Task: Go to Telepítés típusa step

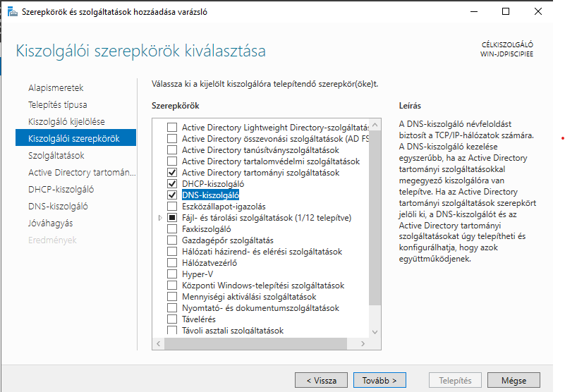Action: 58,105
